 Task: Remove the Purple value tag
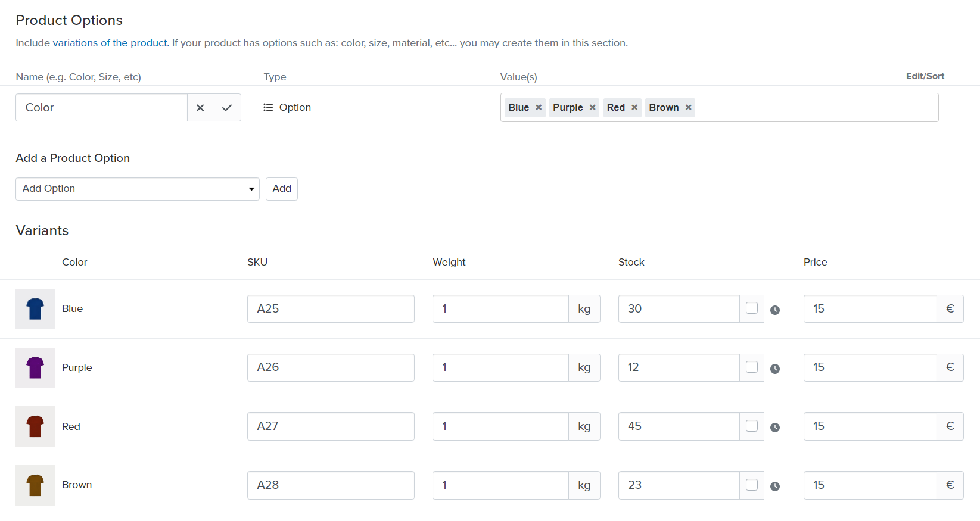click(592, 108)
